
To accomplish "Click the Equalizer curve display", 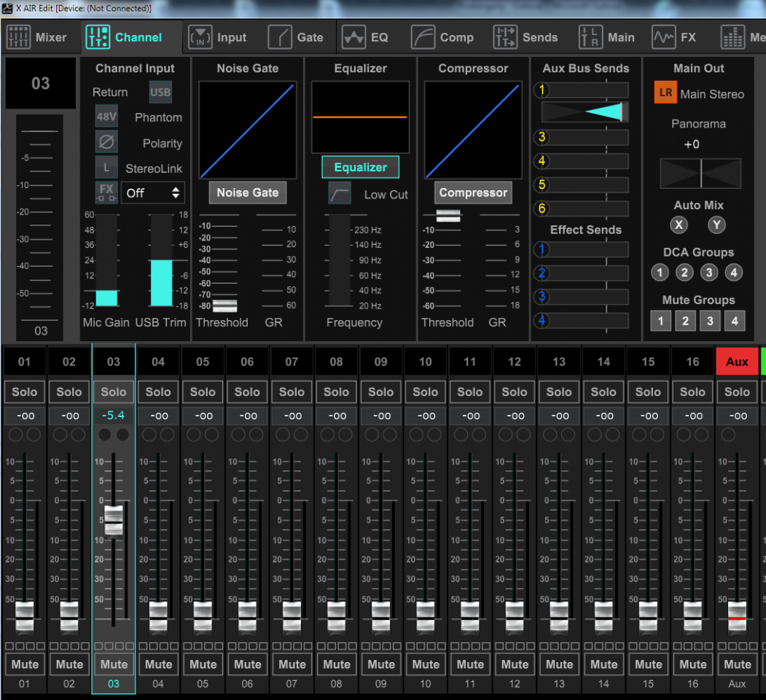I will tap(361, 117).
